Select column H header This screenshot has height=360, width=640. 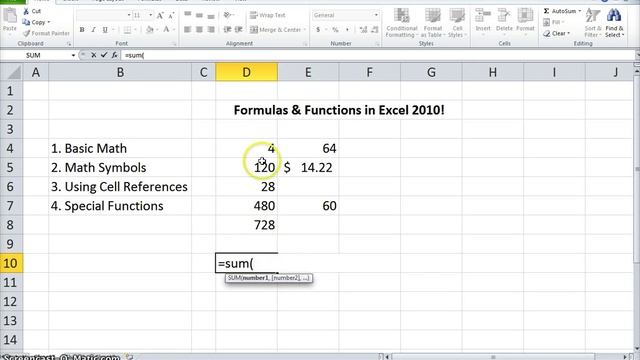493,72
